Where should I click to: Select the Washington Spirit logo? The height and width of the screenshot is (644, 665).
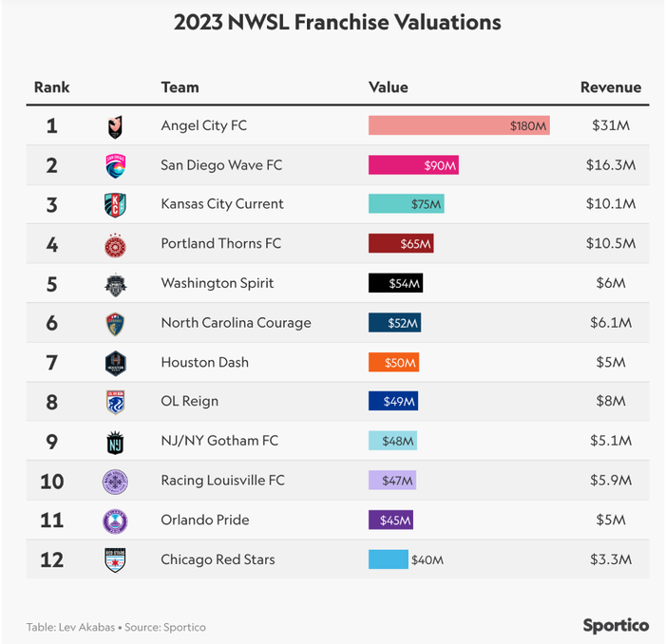tap(115, 284)
